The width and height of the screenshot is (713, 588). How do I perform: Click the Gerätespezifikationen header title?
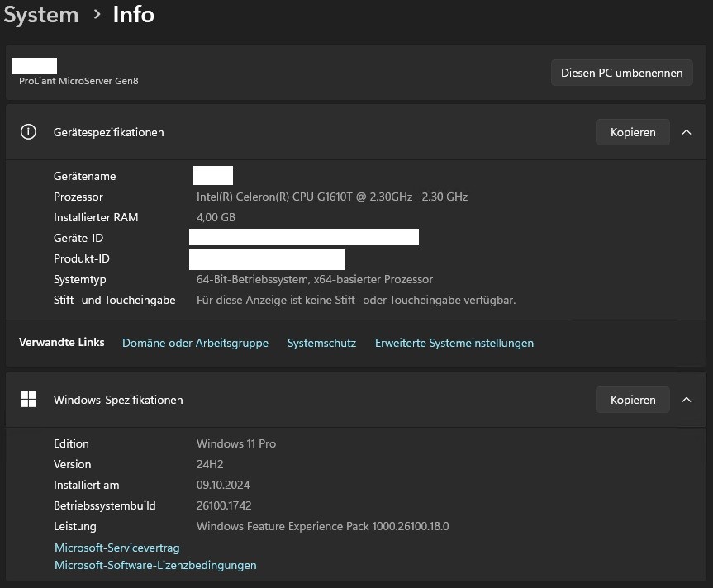109,133
